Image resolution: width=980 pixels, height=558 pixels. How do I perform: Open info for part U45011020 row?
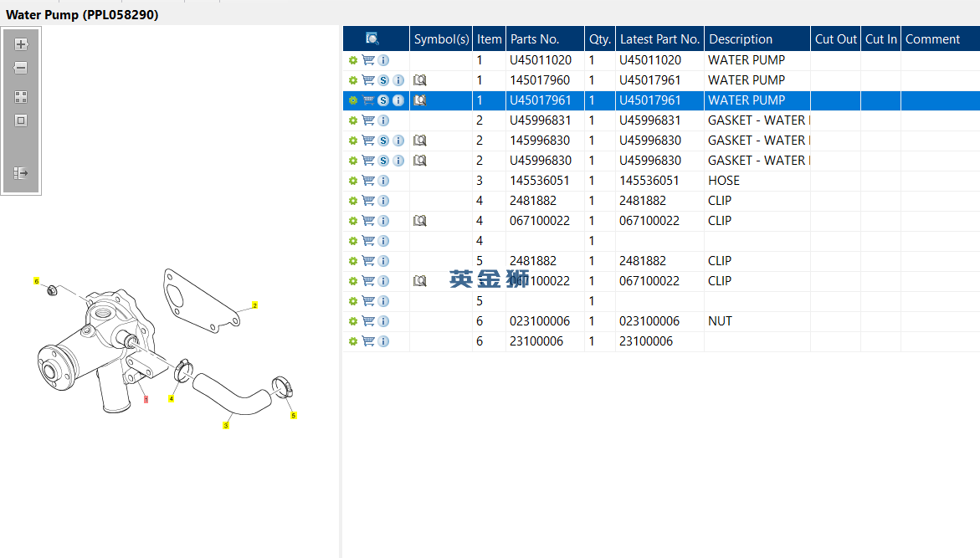click(384, 60)
